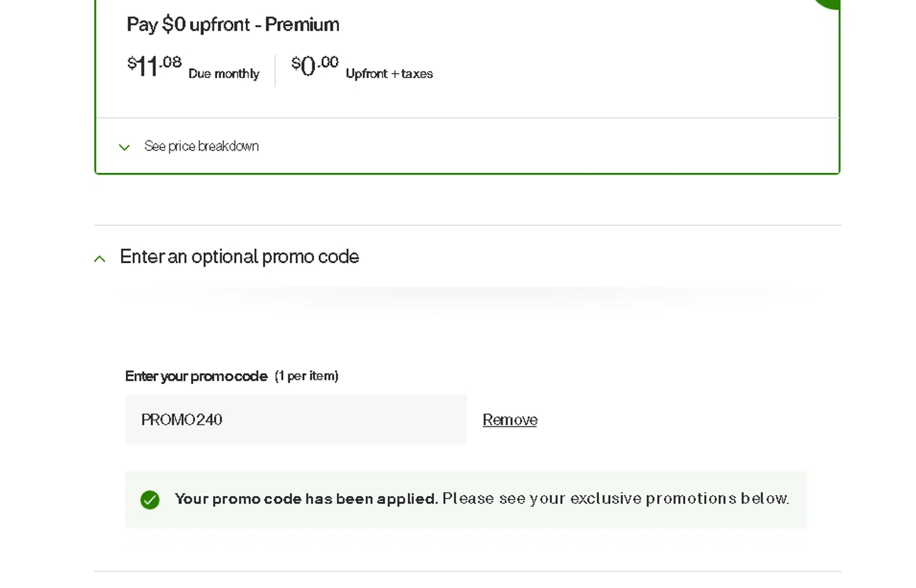Click the vertical divider between the two prices
The width and height of the screenshot is (916, 588).
pos(275,70)
